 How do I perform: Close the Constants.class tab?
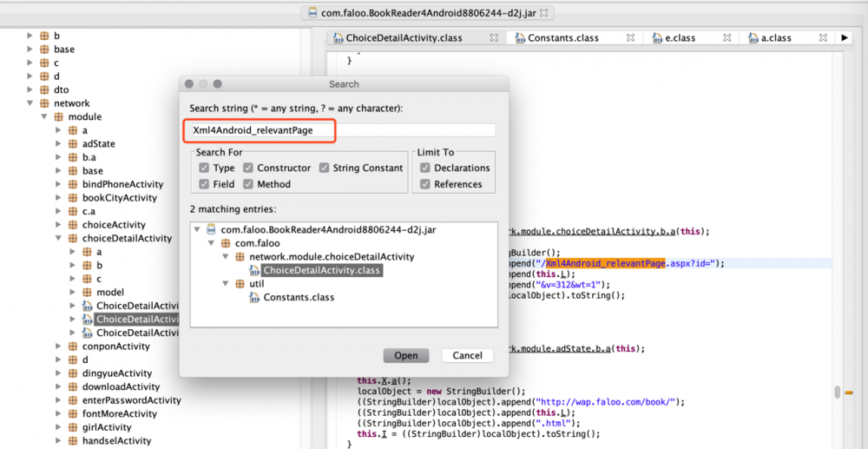pos(630,38)
